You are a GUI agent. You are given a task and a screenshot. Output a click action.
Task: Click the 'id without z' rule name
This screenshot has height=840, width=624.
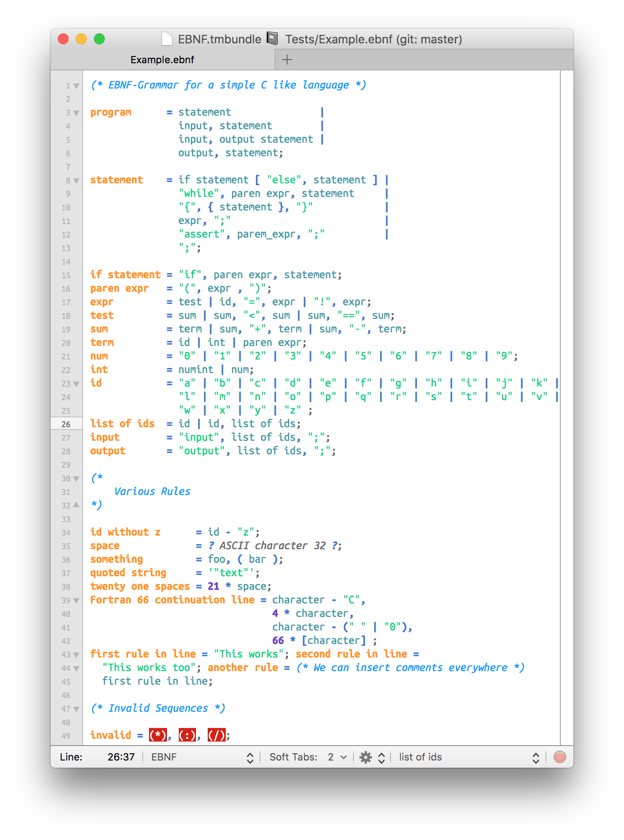tap(125, 532)
